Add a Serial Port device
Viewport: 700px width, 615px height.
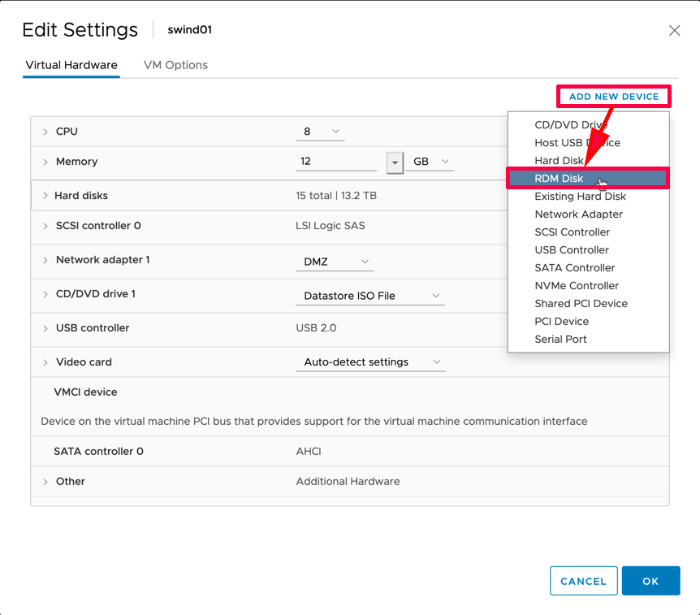click(589, 339)
